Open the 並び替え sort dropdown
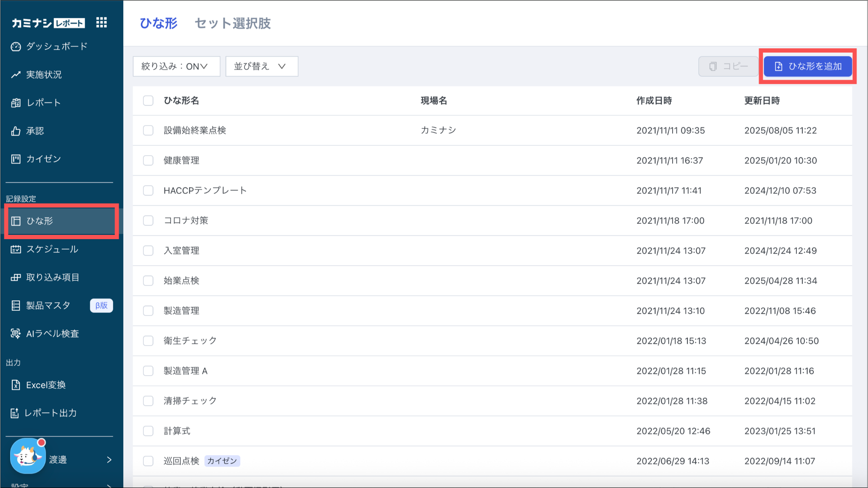868x488 pixels. click(262, 67)
